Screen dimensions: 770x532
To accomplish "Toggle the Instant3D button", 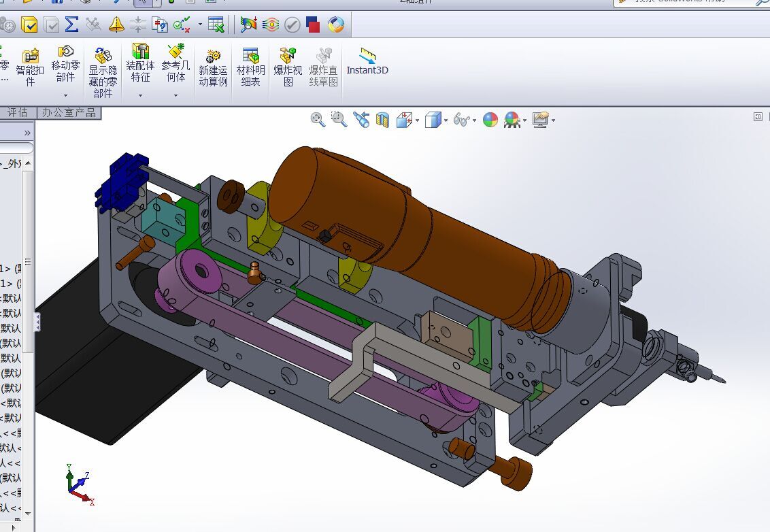I will 367,62.
